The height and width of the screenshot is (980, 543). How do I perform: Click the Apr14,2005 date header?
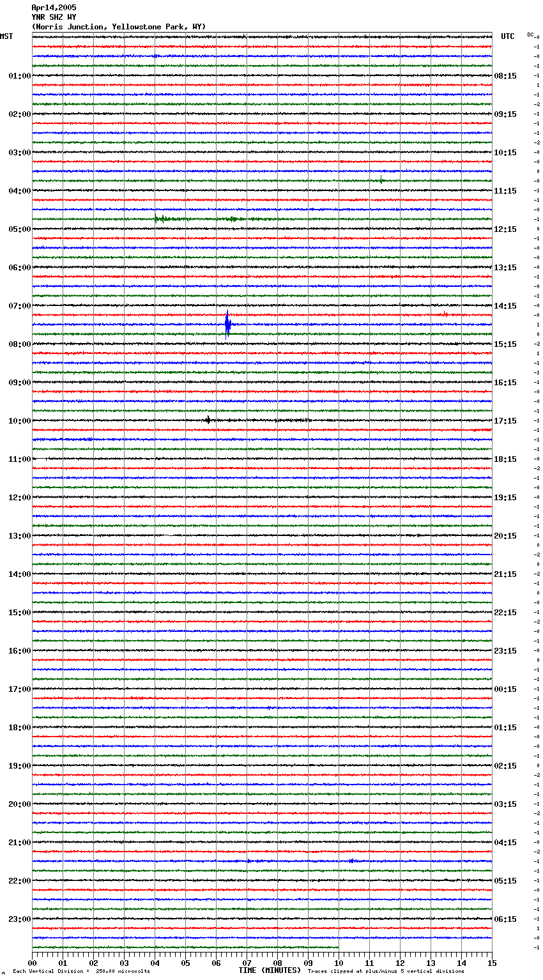coord(54,8)
